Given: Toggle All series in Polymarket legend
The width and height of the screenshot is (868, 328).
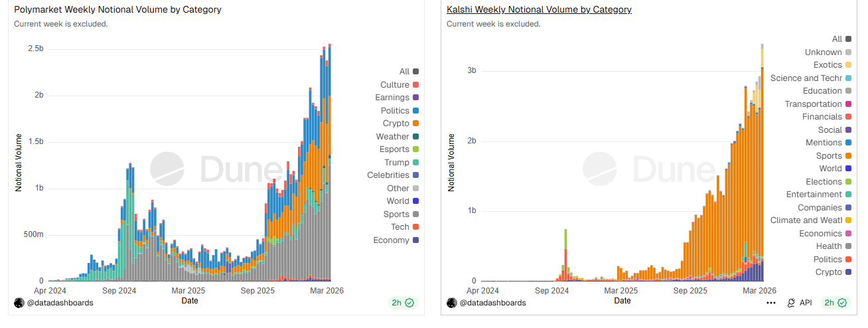Looking at the screenshot, I should [409, 72].
